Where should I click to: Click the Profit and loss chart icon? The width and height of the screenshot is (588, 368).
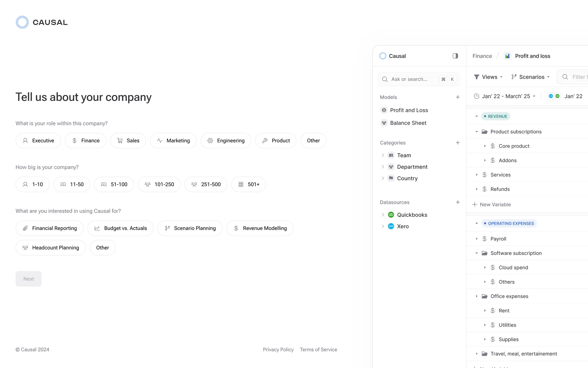pyautogui.click(x=507, y=56)
